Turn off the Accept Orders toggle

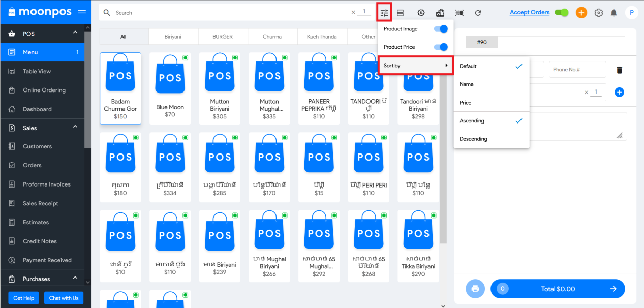[561, 13]
